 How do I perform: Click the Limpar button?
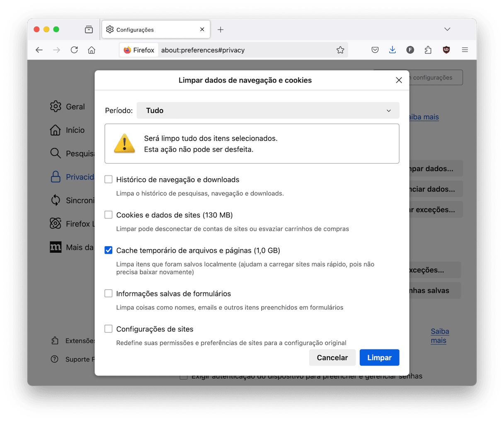click(379, 357)
